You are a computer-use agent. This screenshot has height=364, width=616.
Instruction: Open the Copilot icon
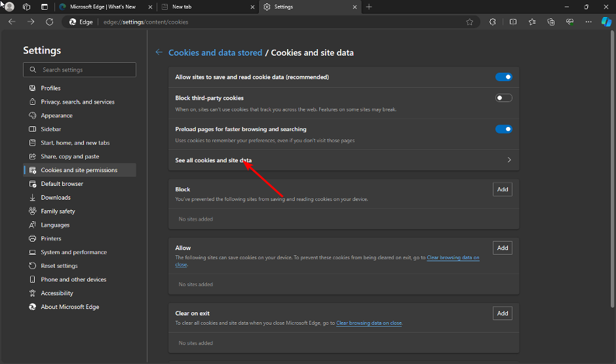coord(606,22)
